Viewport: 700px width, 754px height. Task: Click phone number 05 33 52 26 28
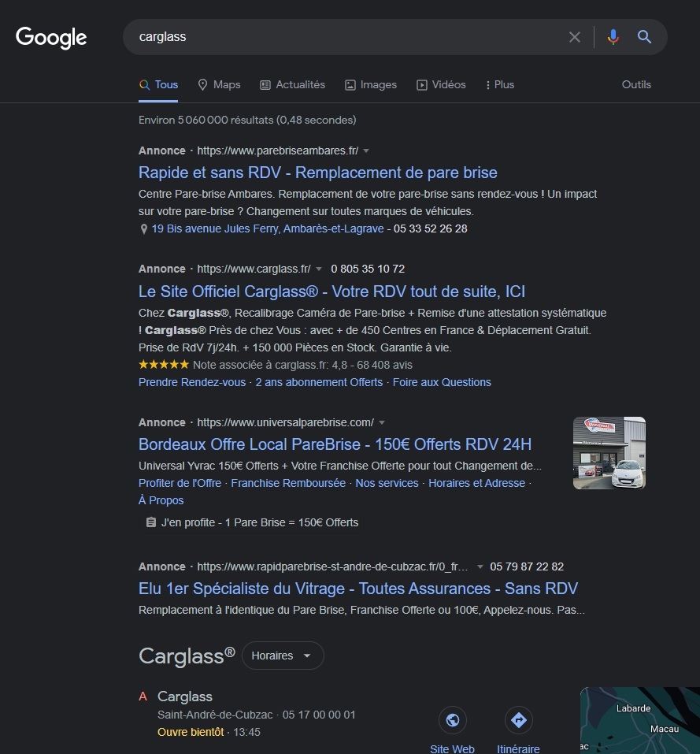[x=431, y=229]
